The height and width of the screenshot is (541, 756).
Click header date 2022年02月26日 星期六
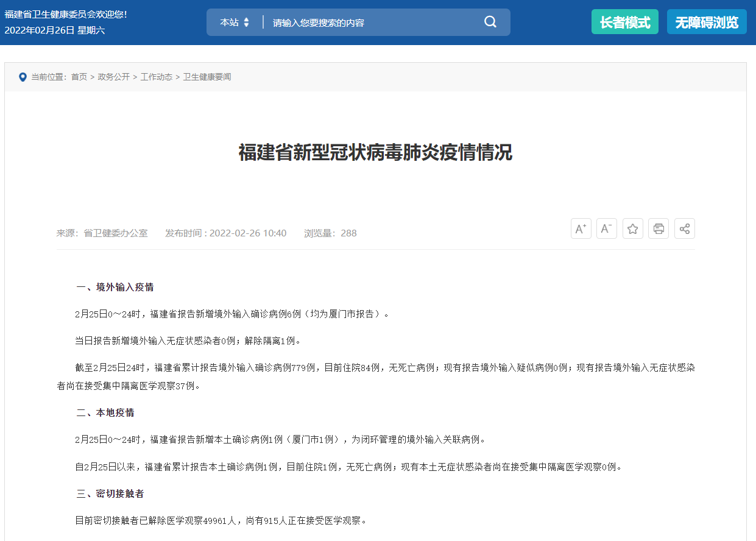pyautogui.click(x=55, y=30)
